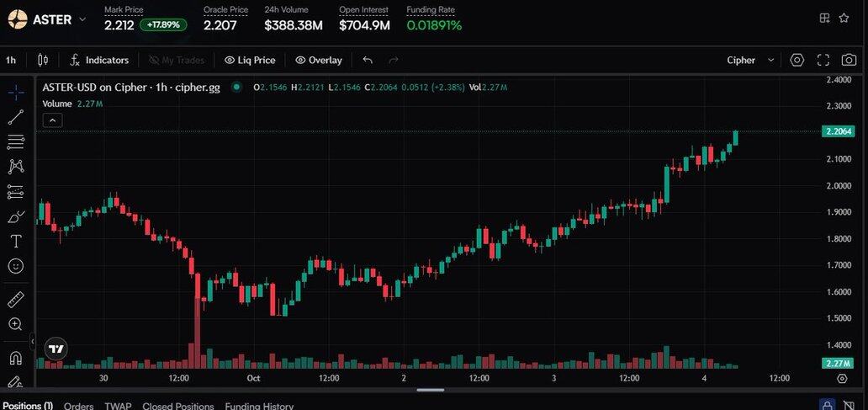Open the TWAP tab

click(x=118, y=406)
